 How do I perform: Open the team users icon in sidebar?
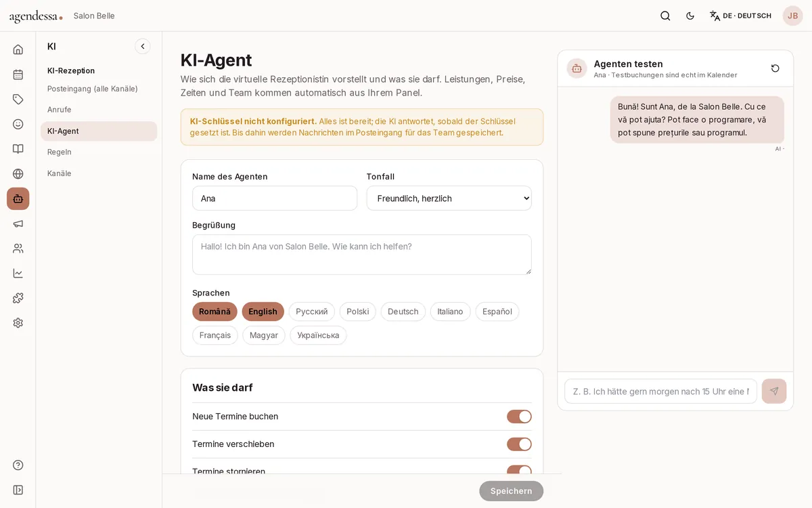click(x=18, y=249)
